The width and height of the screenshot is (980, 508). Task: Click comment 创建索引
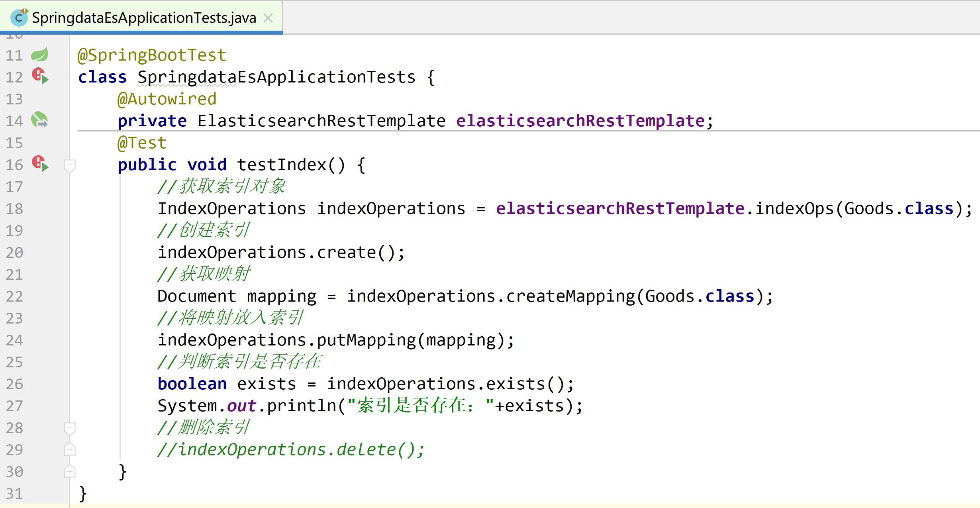[x=204, y=230]
